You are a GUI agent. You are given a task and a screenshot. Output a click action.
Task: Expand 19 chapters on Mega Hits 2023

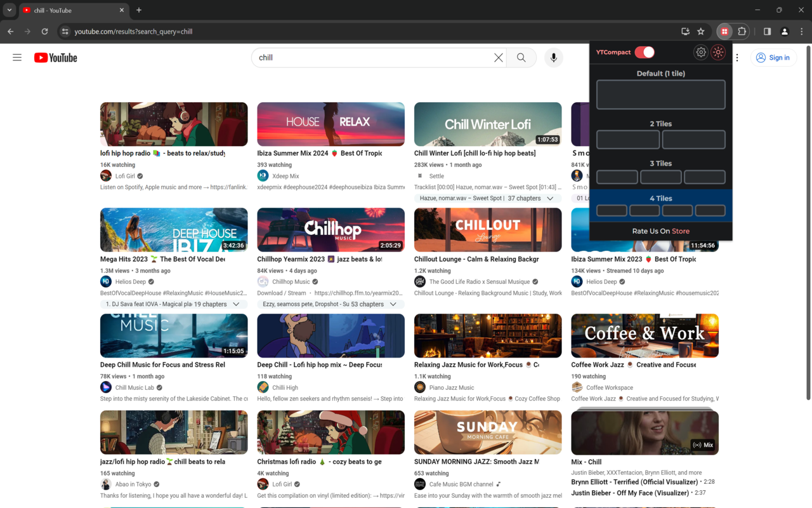coord(236,304)
